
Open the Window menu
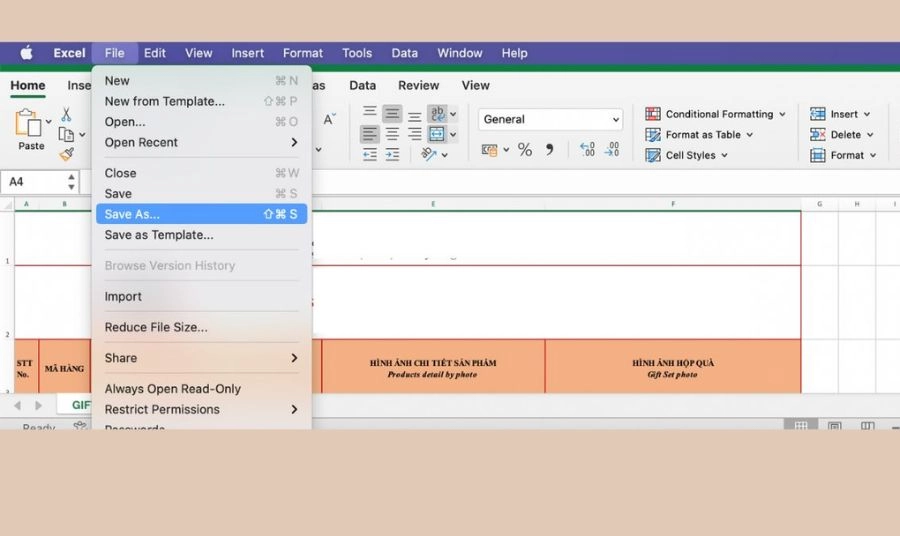460,53
